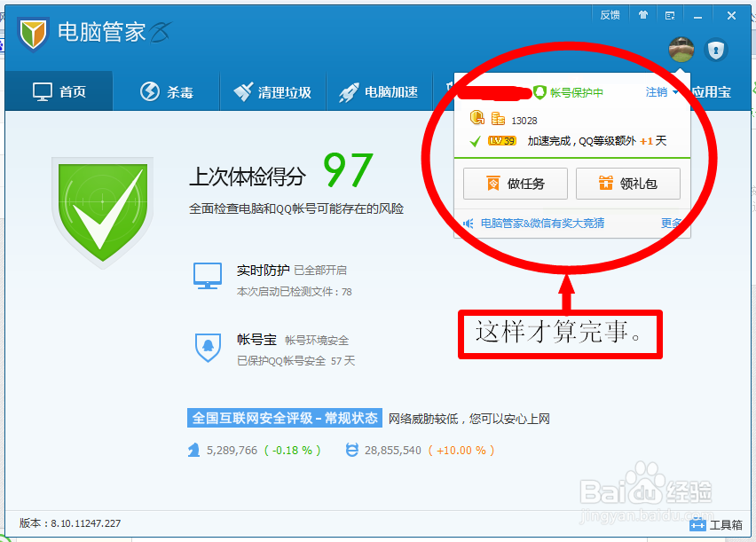The image size is (756, 542).
Task: Open the 清理垃圾 cleanup tab
Action: pyautogui.click(x=273, y=91)
